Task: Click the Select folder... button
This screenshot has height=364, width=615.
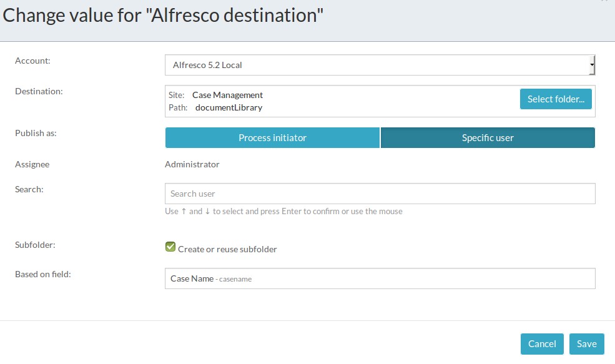Action: pos(556,99)
